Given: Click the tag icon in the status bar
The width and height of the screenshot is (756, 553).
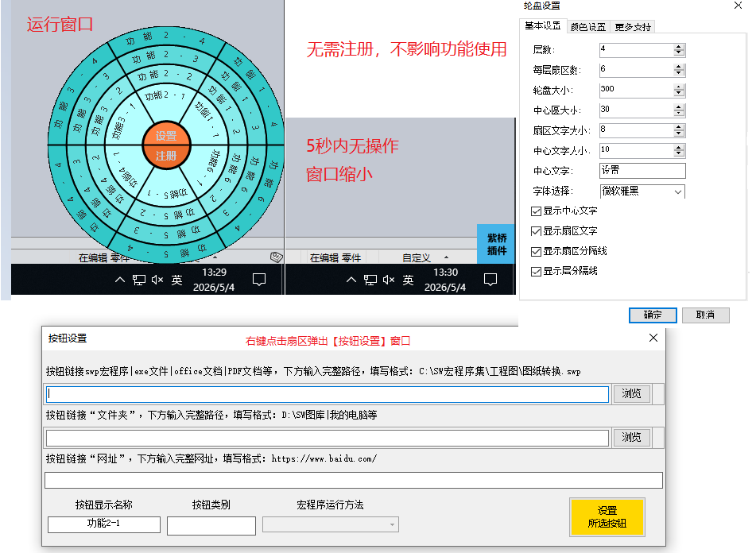Looking at the screenshot, I should [x=277, y=257].
